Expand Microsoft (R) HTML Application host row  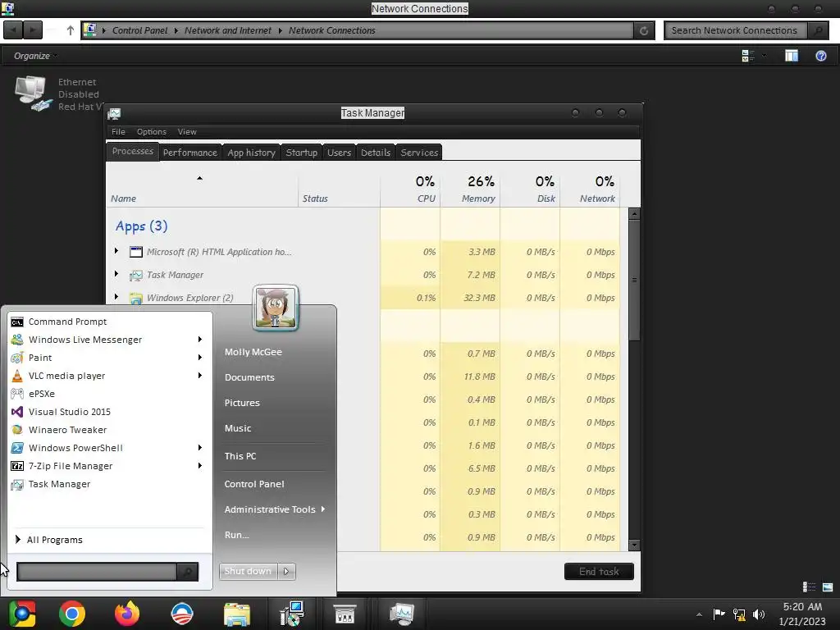(x=116, y=251)
